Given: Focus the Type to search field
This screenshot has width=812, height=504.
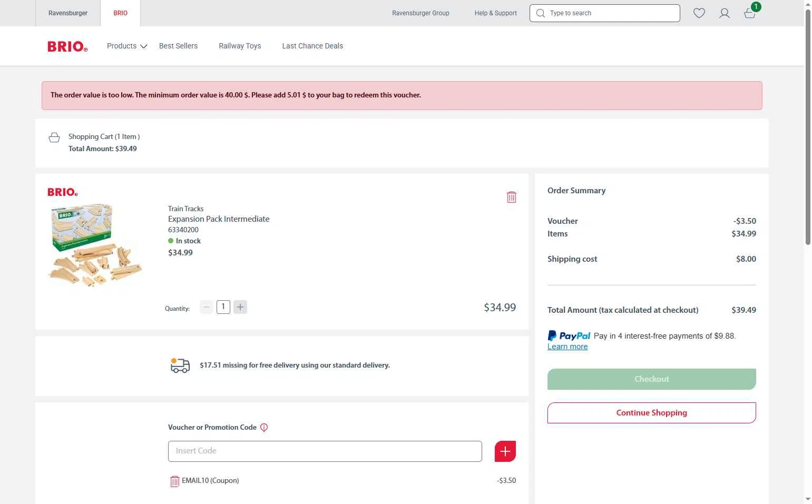Looking at the screenshot, I should pyautogui.click(x=604, y=13).
